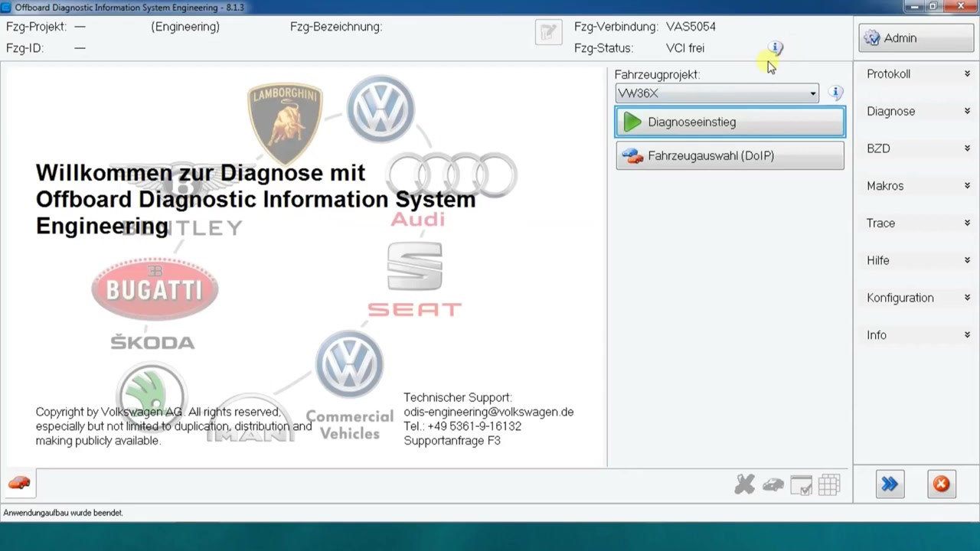Expand the Konfiguration section
Screen dimensions: 980x551
[917, 298]
